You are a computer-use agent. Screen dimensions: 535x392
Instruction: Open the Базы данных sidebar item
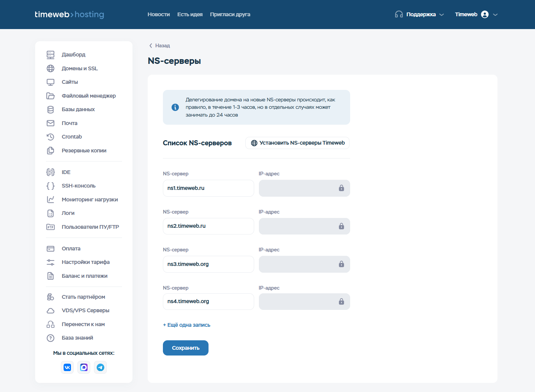[78, 109]
